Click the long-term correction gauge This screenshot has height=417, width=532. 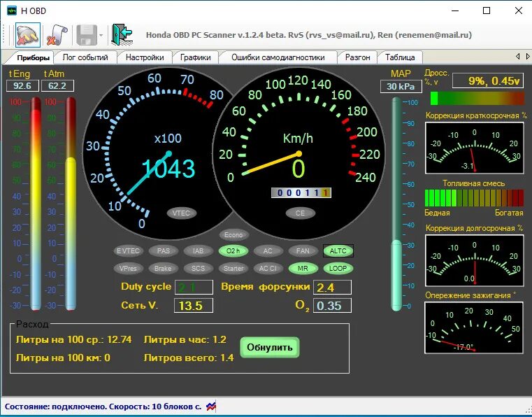pyautogui.click(x=474, y=260)
